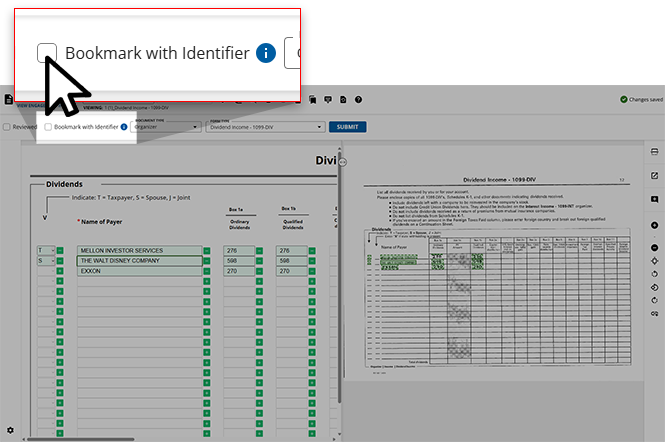
Task: Click the EXXON payer field
Action: pyautogui.click(x=140, y=271)
